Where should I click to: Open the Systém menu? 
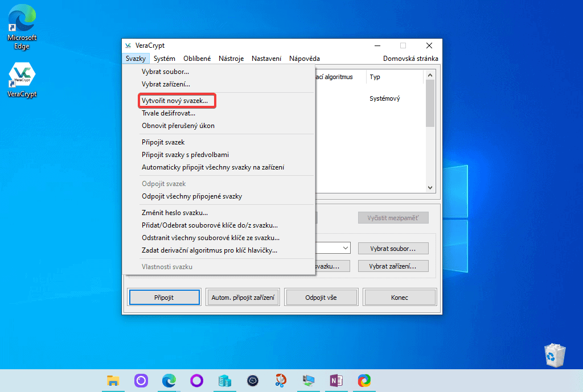(x=165, y=59)
